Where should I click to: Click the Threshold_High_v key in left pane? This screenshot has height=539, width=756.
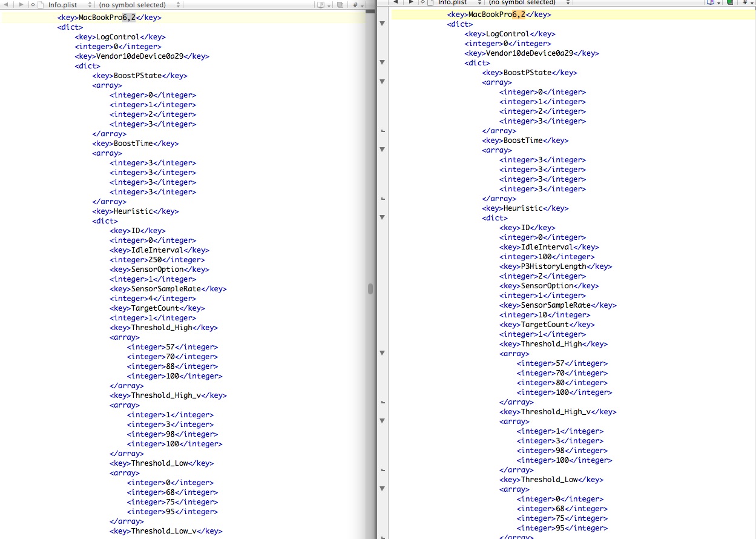coord(168,395)
